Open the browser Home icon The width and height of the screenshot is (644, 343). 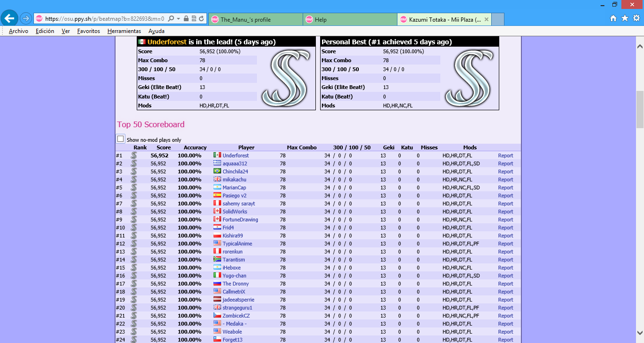click(613, 18)
